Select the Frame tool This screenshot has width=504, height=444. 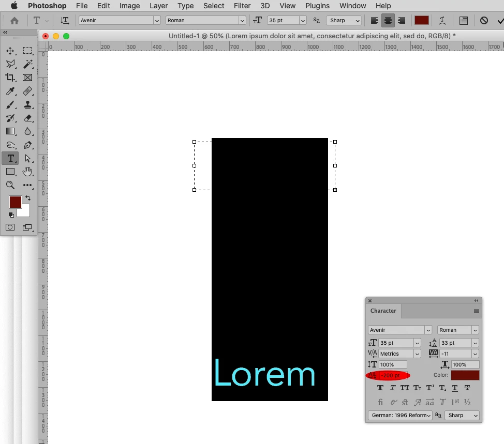pyautogui.click(x=27, y=78)
